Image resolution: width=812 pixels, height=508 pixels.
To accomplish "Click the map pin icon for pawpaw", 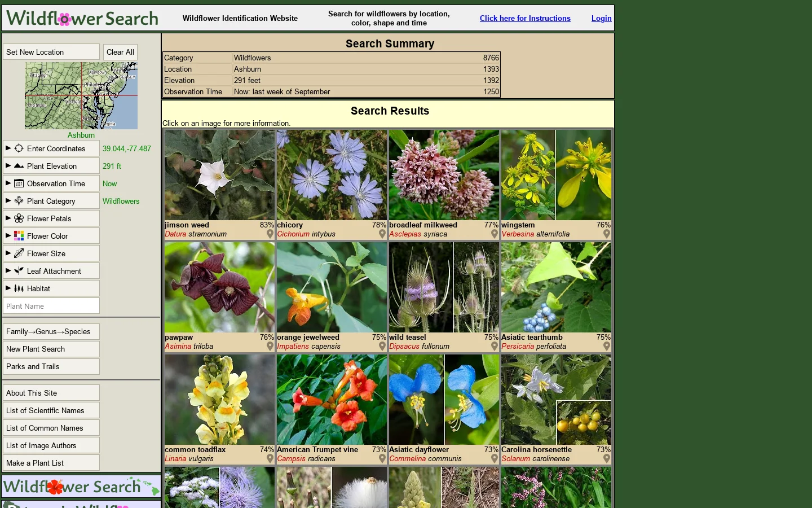I will pyautogui.click(x=270, y=346).
